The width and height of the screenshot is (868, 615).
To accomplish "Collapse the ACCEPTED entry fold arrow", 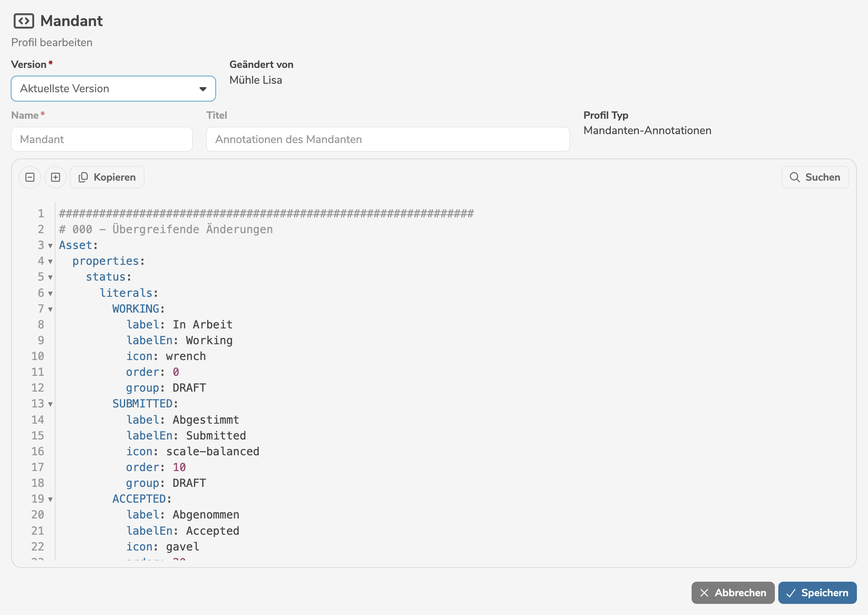I will 50,499.
